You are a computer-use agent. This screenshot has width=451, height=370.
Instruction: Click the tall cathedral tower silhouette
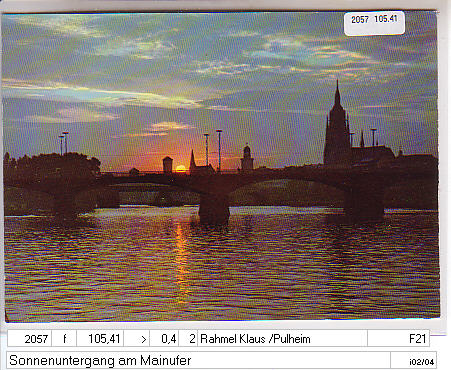pos(337,124)
